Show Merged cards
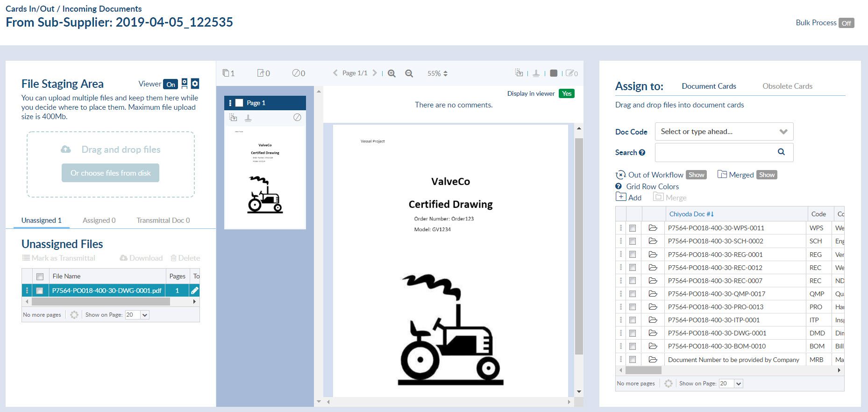This screenshot has height=412, width=868. 767,175
